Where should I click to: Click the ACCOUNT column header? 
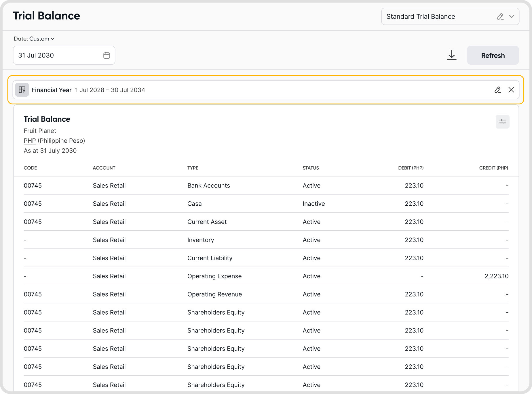point(104,168)
